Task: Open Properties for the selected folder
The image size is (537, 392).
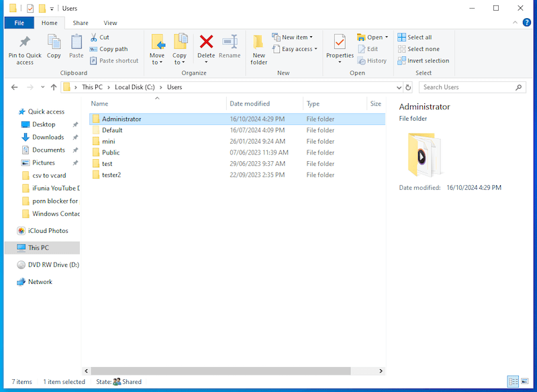Action: pyautogui.click(x=339, y=47)
